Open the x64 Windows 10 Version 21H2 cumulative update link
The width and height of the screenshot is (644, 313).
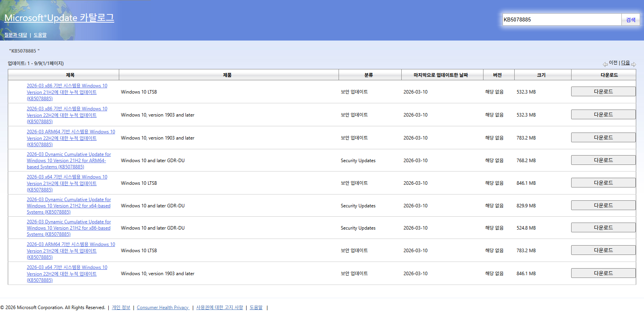coord(67,183)
